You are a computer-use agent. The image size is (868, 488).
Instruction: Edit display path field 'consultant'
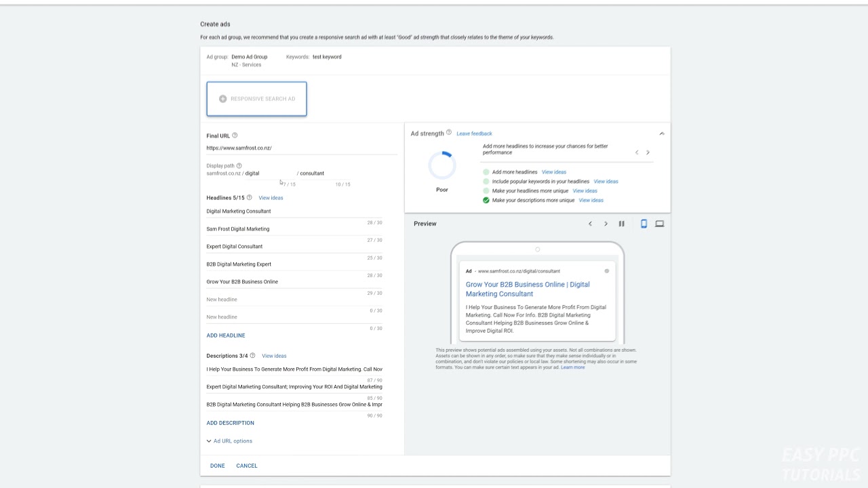(325, 174)
